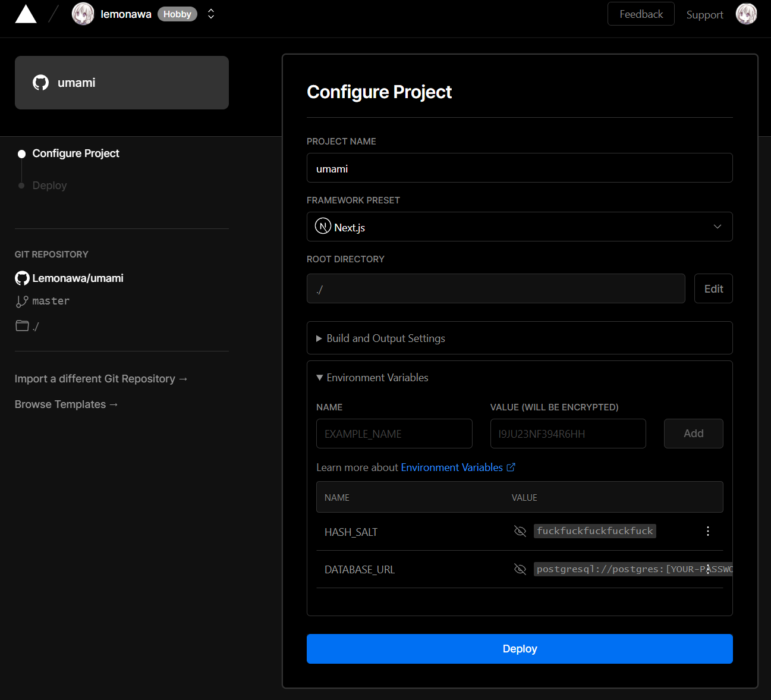Click the postgresql connection string value
This screenshot has height=700, width=771.
(x=634, y=569)
